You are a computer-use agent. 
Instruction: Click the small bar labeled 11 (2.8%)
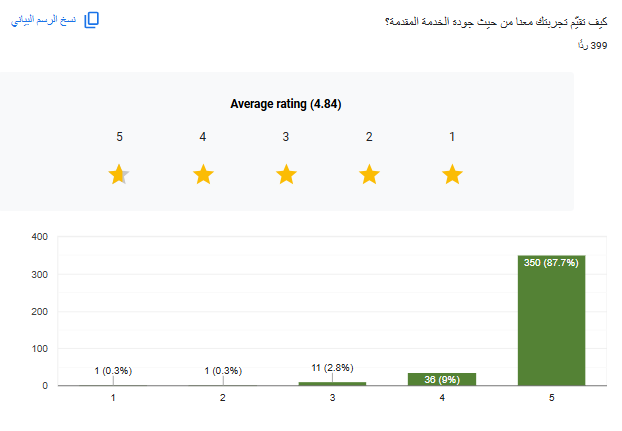point(332,383)
